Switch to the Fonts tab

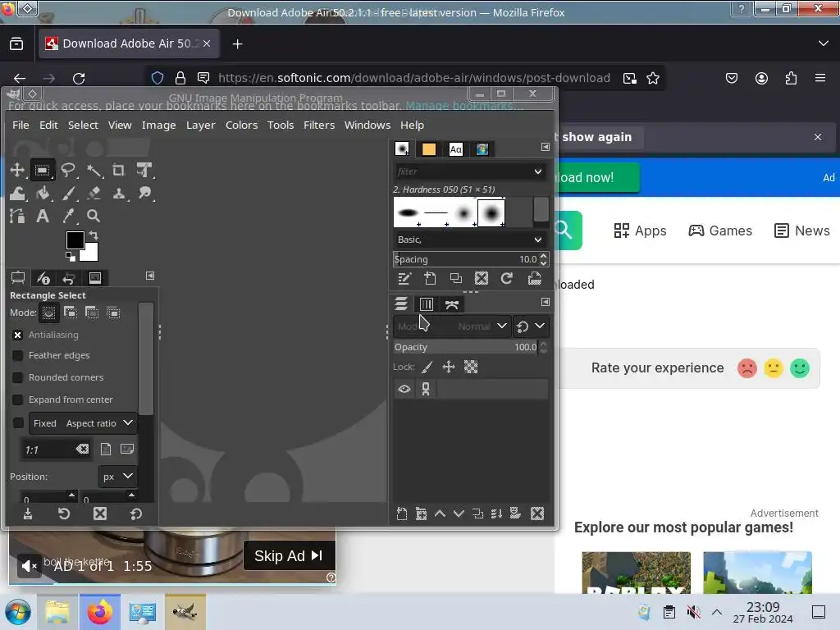click(455, 149)
